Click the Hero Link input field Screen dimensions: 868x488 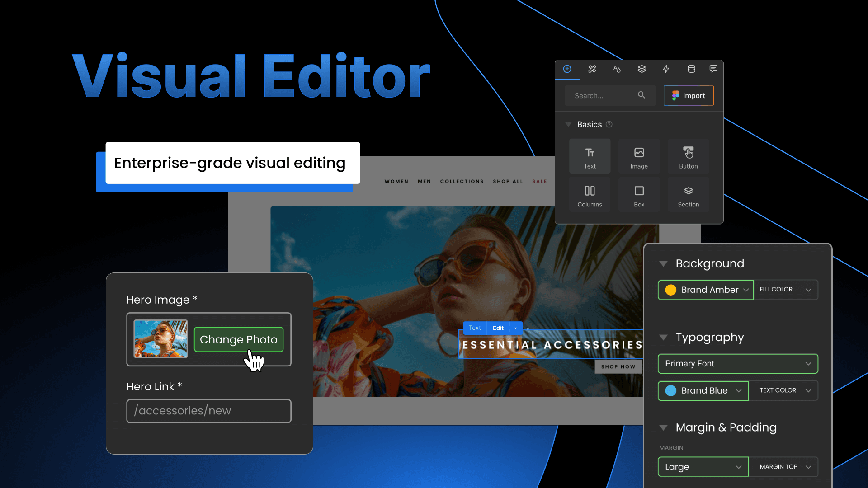(208, 411)
